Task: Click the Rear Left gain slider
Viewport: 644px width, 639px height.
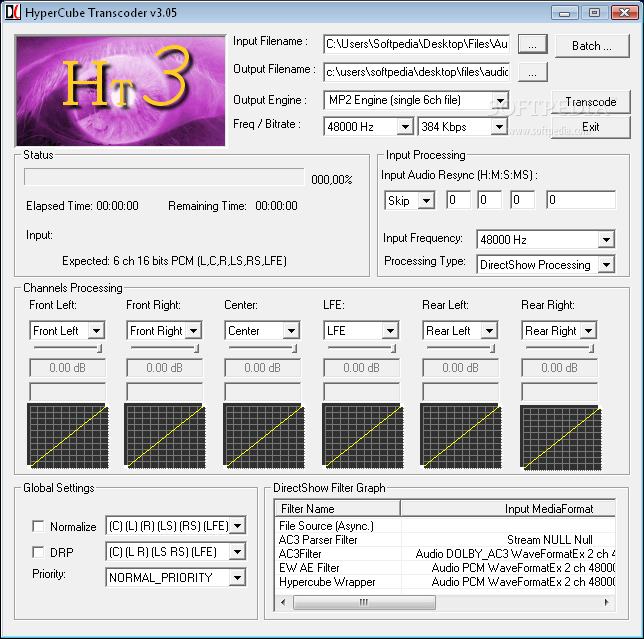Action: point(461,348)
